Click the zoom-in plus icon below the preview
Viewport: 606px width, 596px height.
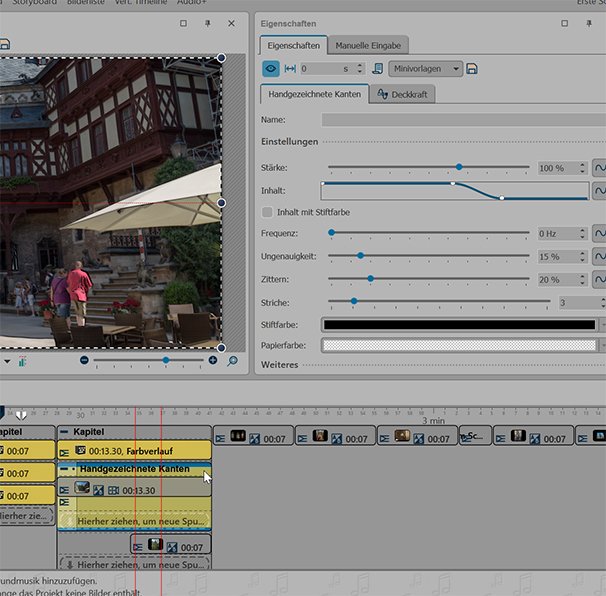[x=212, y=360]
